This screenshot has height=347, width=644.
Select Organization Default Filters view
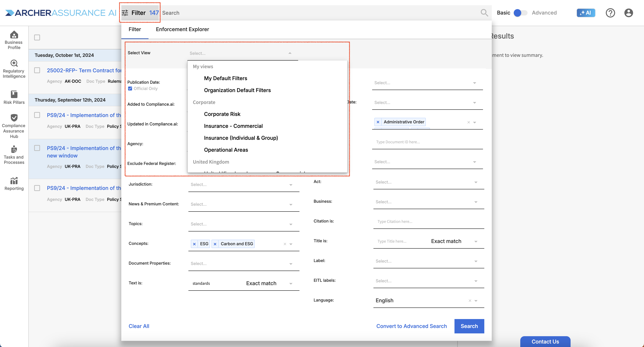point(237,91)
